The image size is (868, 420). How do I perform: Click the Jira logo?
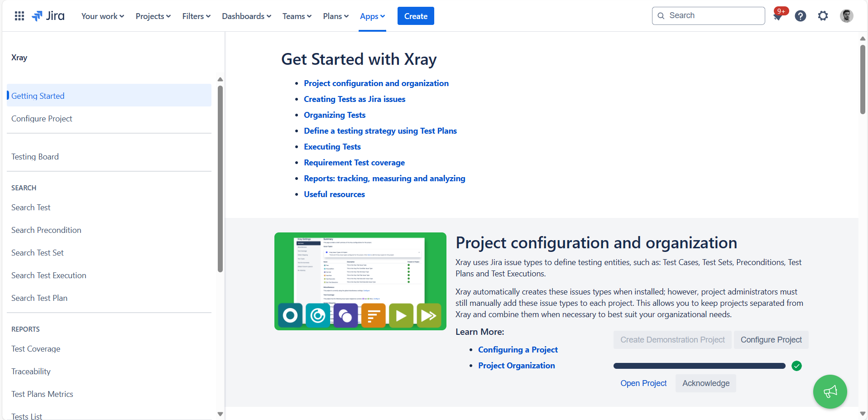click(48, 16)
